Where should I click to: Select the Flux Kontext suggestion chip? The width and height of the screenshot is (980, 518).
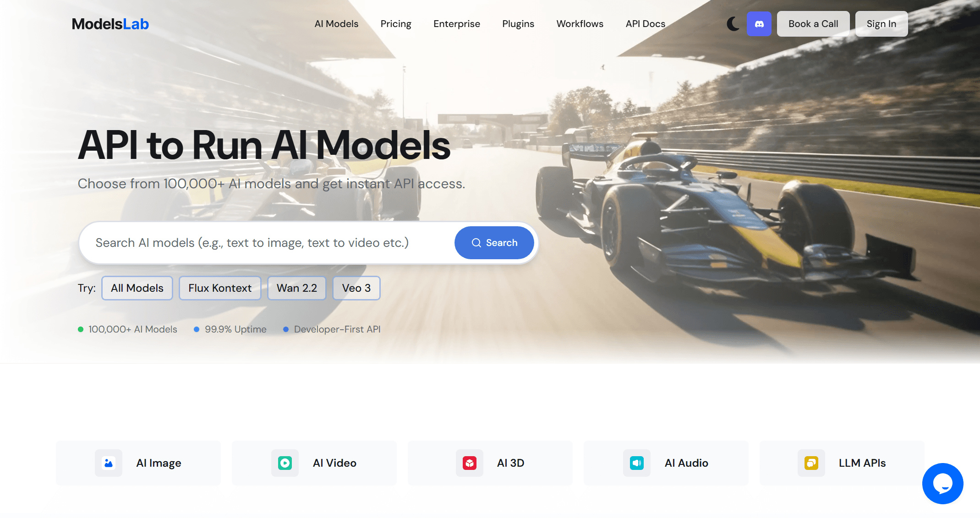220,288
